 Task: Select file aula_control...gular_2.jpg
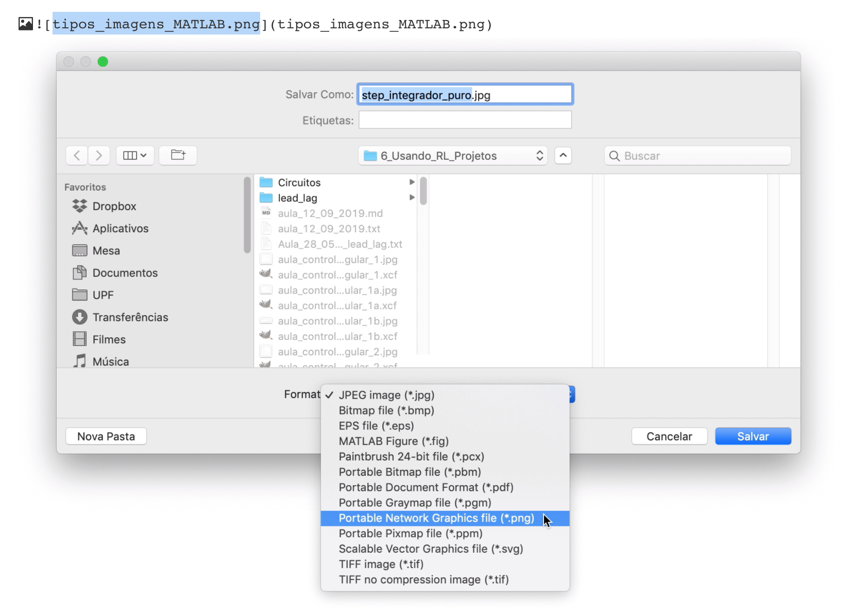click(337, 352)
